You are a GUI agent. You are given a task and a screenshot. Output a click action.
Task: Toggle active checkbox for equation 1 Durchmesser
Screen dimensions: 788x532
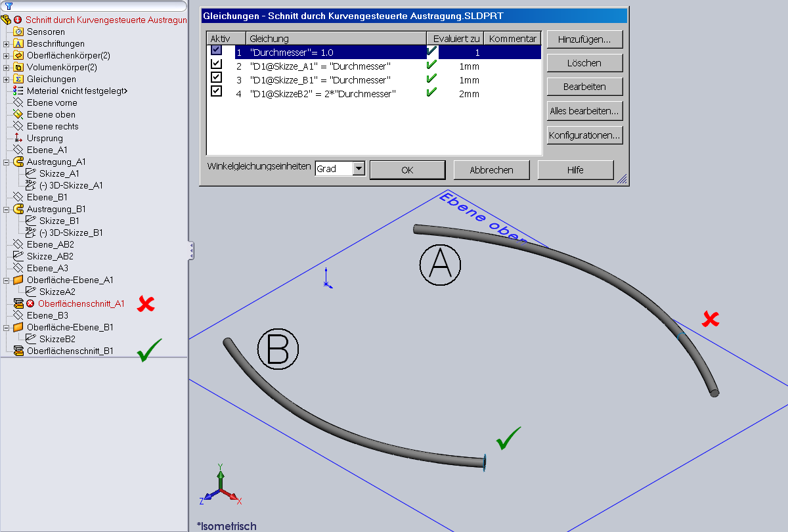(216, 50)
